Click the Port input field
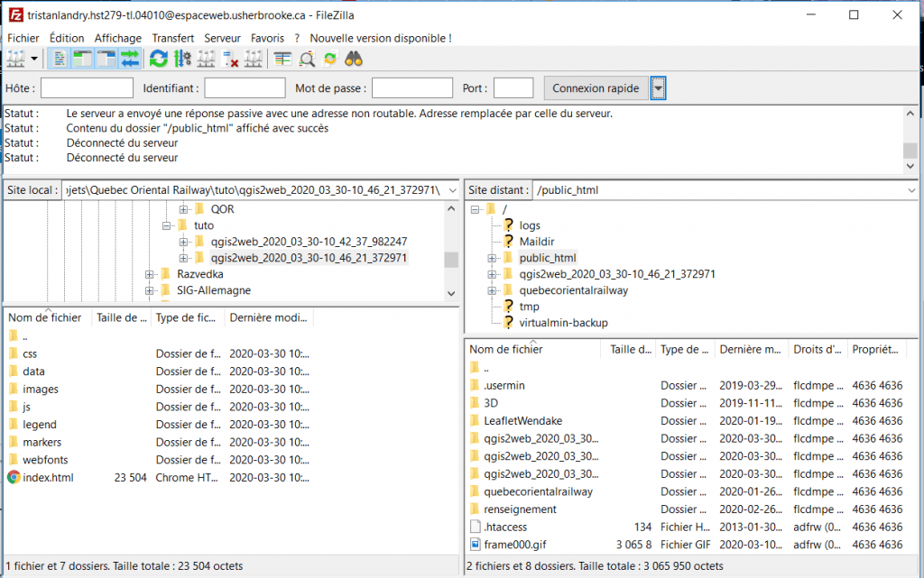This screenshot has width=924, height=578. pos(513,88)
